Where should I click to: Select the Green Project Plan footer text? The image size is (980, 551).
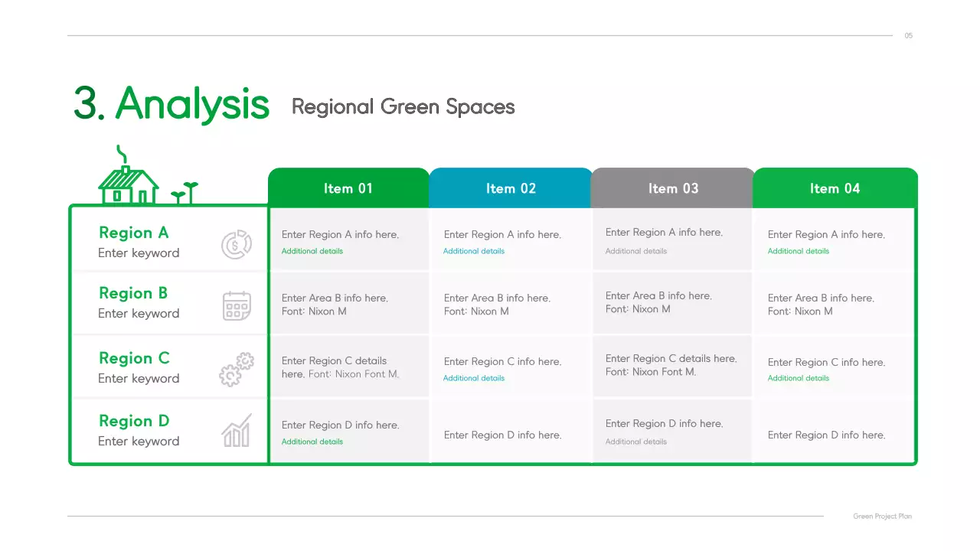882,516
